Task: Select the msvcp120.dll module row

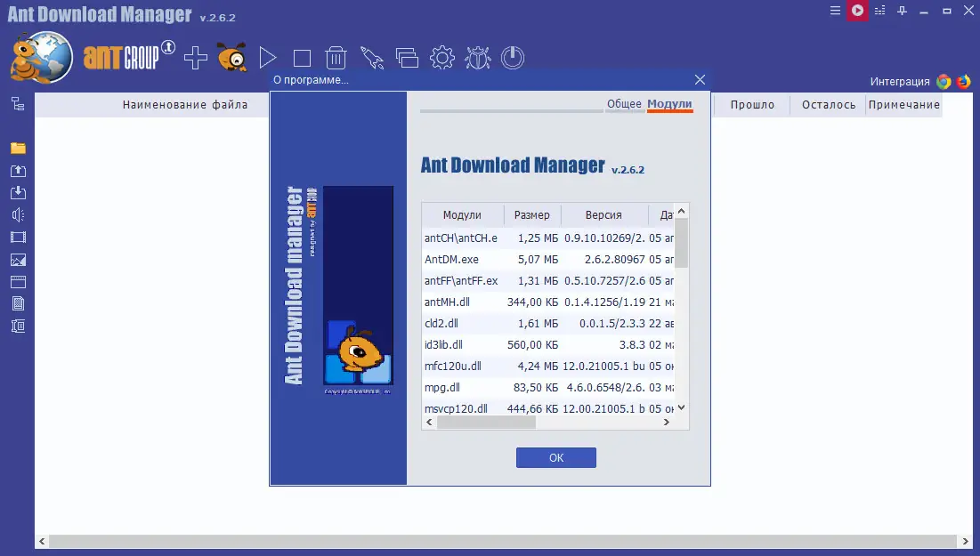Action: [x=548, y=408]
